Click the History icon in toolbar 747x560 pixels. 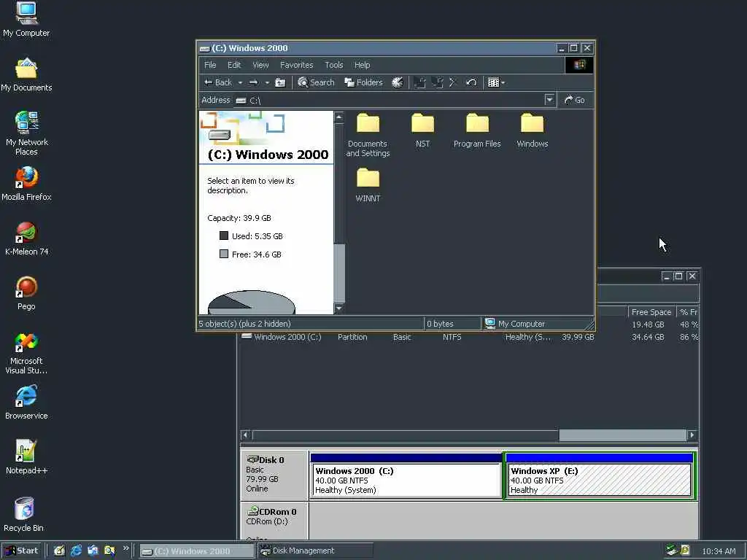[x=398, y=82]
